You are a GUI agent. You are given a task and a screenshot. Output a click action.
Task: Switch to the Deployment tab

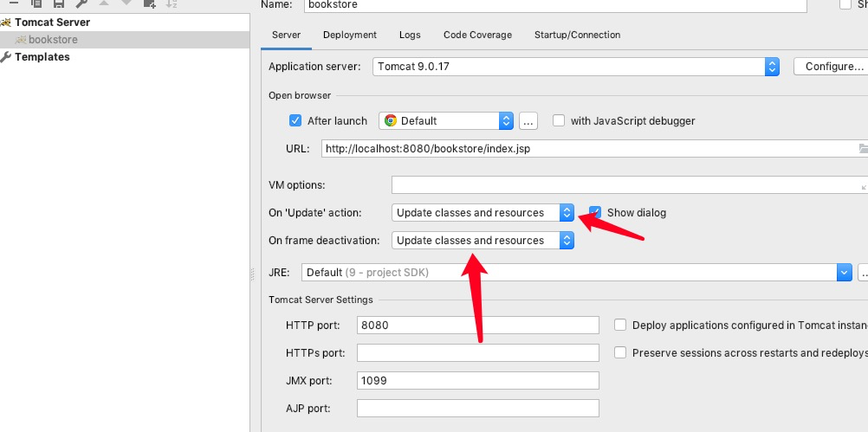pyautogui.click(x=350, y=35)
